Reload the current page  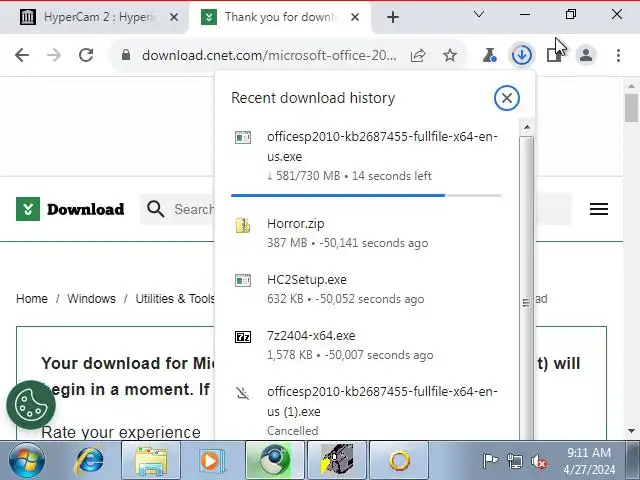tap(86, 55)
